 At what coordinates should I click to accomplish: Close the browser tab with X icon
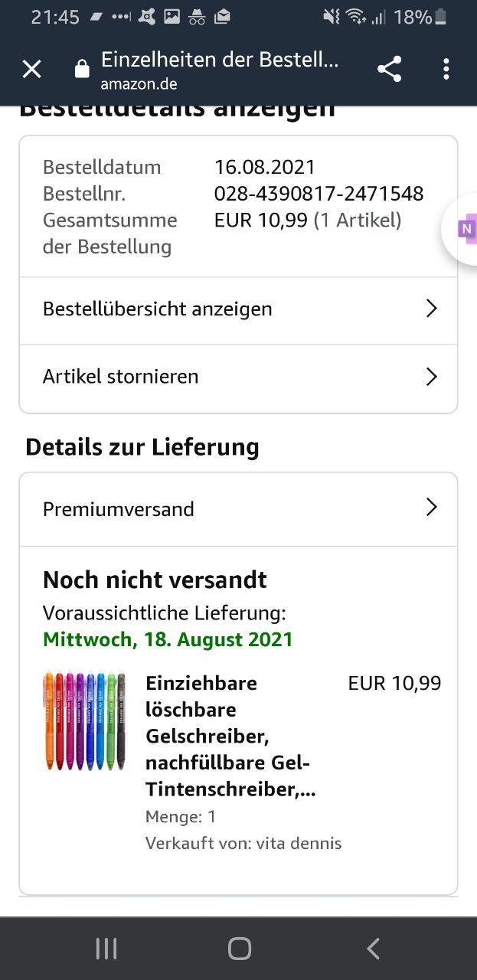click(x=31, y=70)
